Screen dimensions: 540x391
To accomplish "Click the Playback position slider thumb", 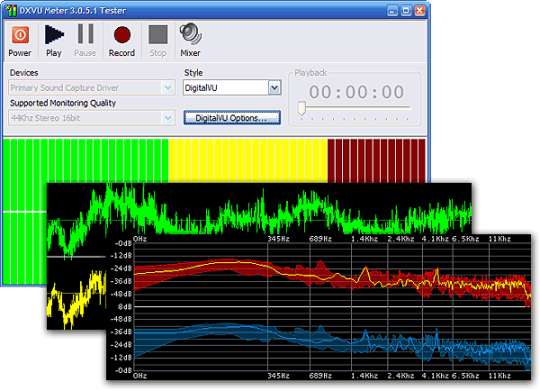I will [302, 108].
